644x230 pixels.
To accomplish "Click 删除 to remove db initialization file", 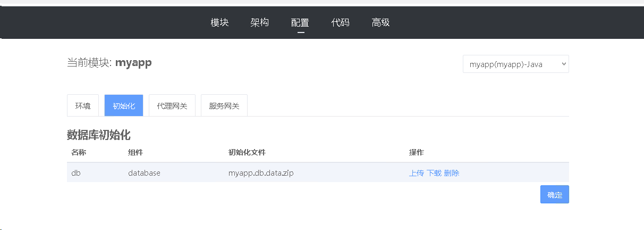I will point(452,173).
